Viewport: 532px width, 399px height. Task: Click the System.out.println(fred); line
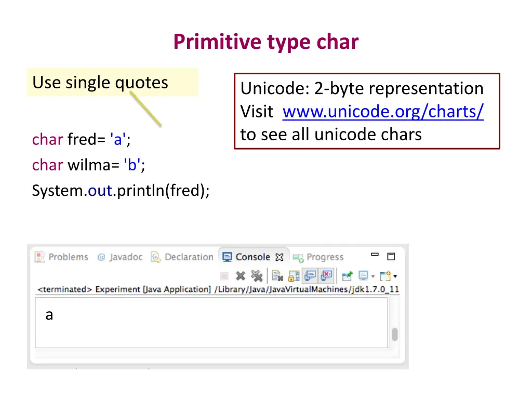tap(121, 191)
